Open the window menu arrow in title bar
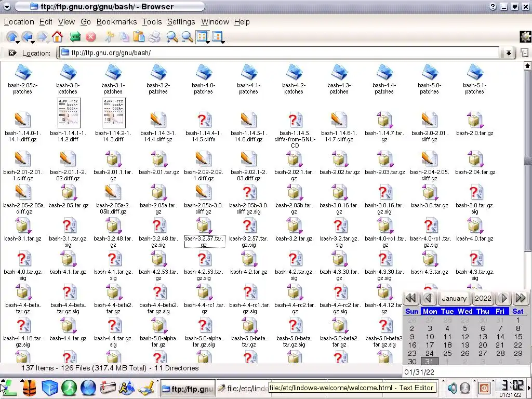The image size is (532, 399). (x=7, y=6)
